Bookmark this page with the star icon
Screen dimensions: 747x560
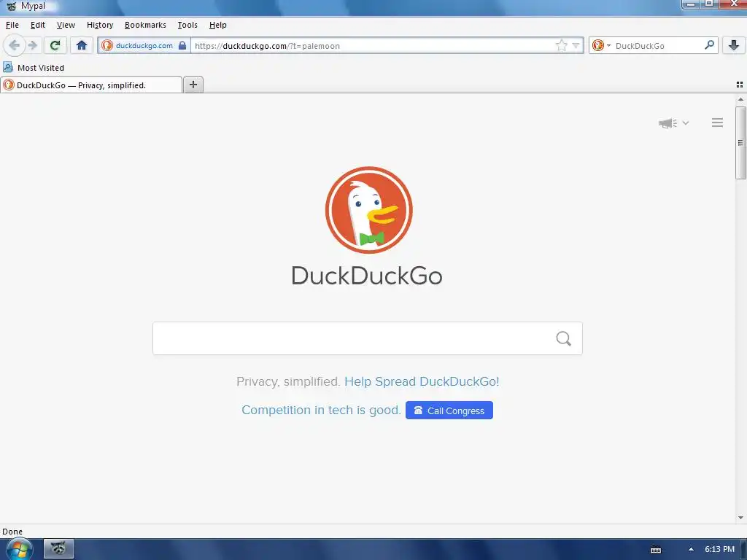[562, 46]
